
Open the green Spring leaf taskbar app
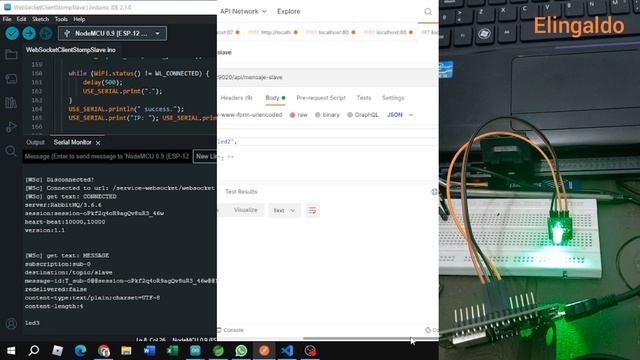pos(218,351)
